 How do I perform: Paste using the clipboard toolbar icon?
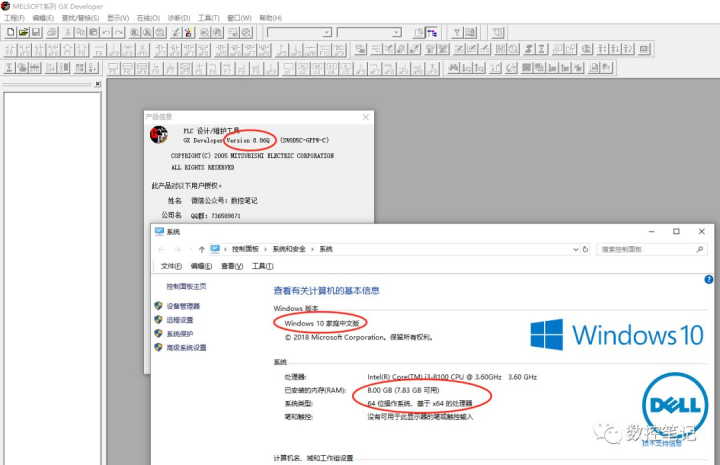pyautogui.click(x=93, y=33)
